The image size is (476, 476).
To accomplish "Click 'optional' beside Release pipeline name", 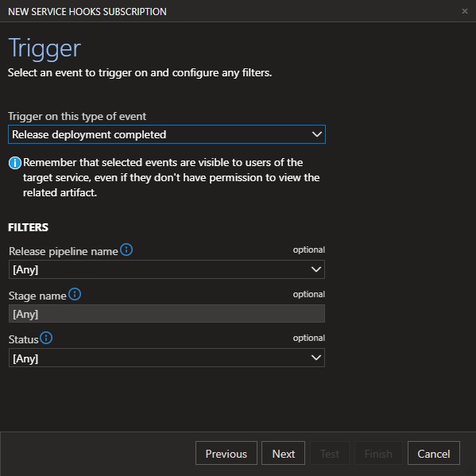I will tap(309, 250).
